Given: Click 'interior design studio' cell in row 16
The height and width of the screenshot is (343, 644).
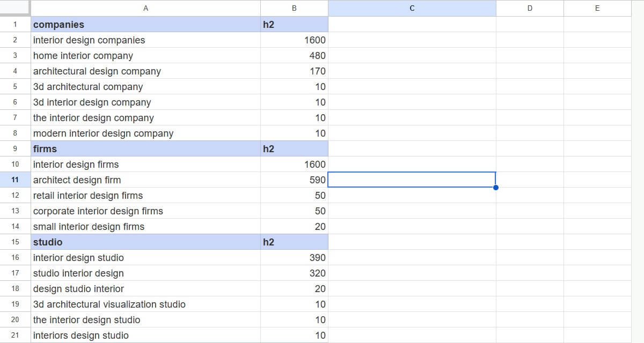Looking at the screenshot, I should pyautogui.click(x=145, y=257).
